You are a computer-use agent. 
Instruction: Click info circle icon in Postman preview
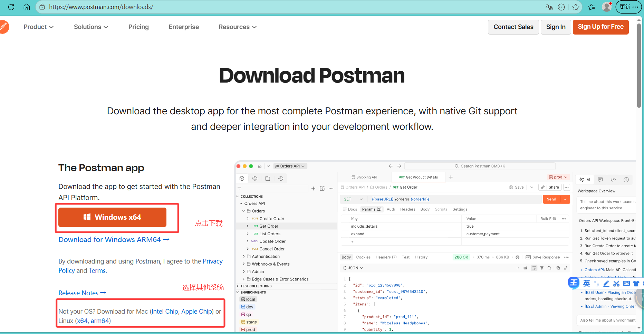tap(626, 180)
